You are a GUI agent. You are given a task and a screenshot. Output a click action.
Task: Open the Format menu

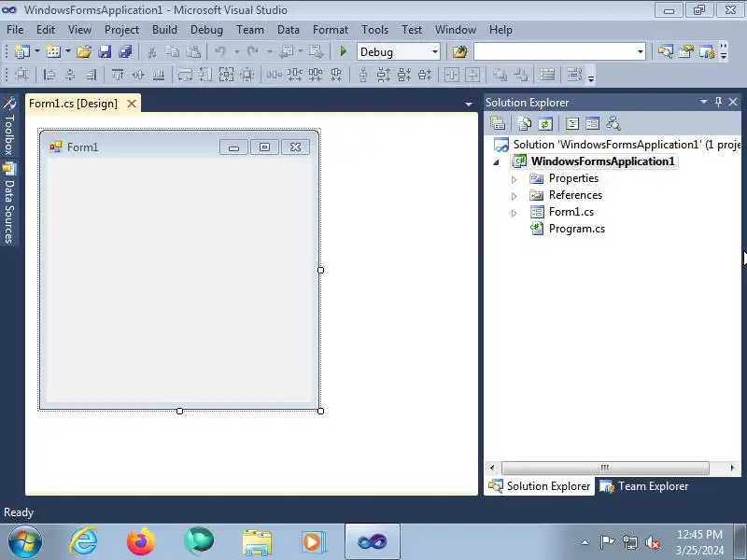tap(331, 30)
